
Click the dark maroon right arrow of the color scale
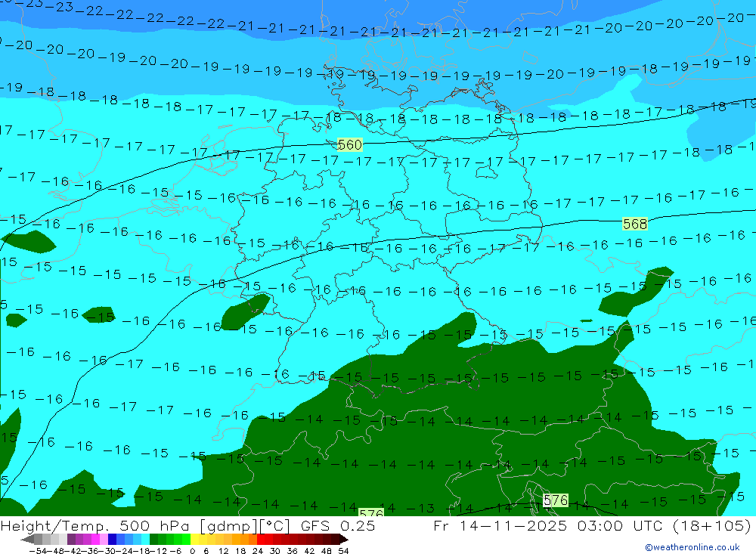pos(344,539)
